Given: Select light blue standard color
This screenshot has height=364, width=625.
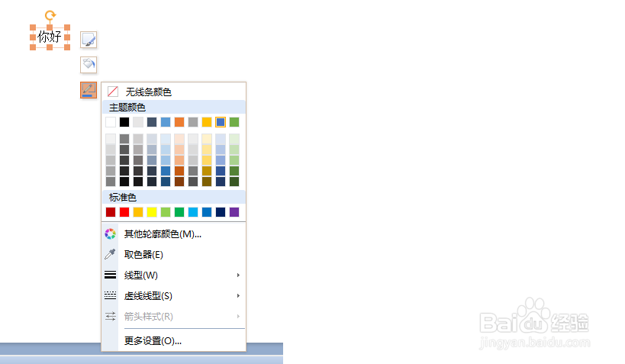Looking at the screenshot, I should point(193,212).
